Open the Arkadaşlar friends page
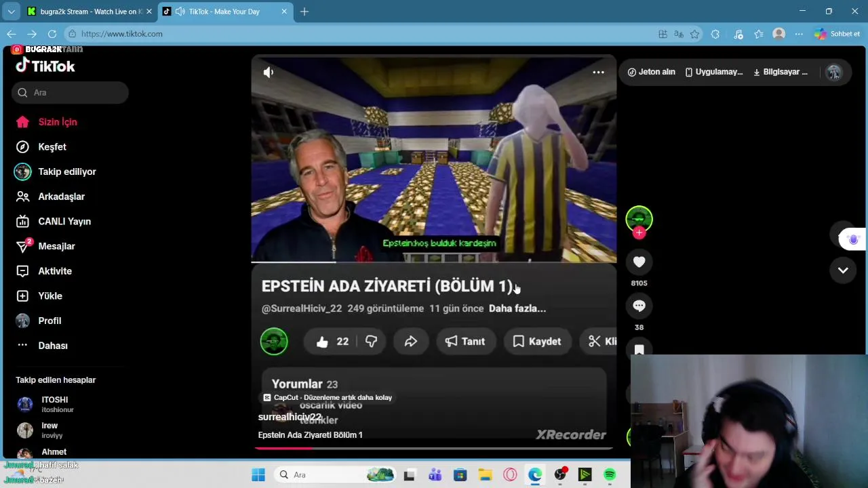This screenshot has height=488, width=868. click(50, 197)
